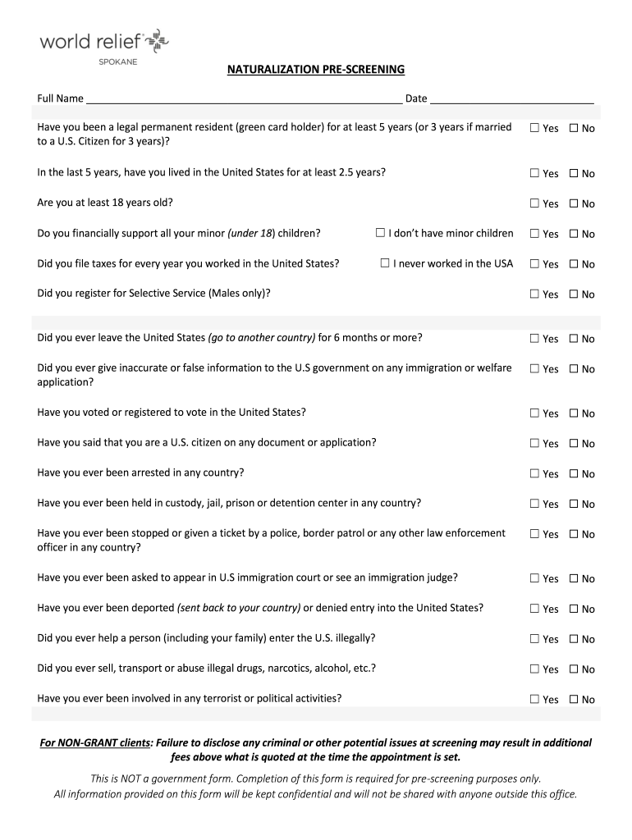Check Yes for leaving United States 6 months
The image size is (632, 840).
click(535, 338)
